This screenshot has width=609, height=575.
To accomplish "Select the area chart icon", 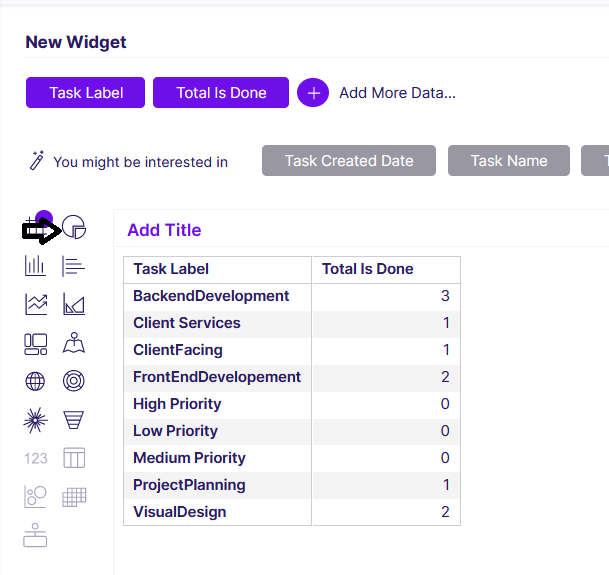I will point(74,304).
